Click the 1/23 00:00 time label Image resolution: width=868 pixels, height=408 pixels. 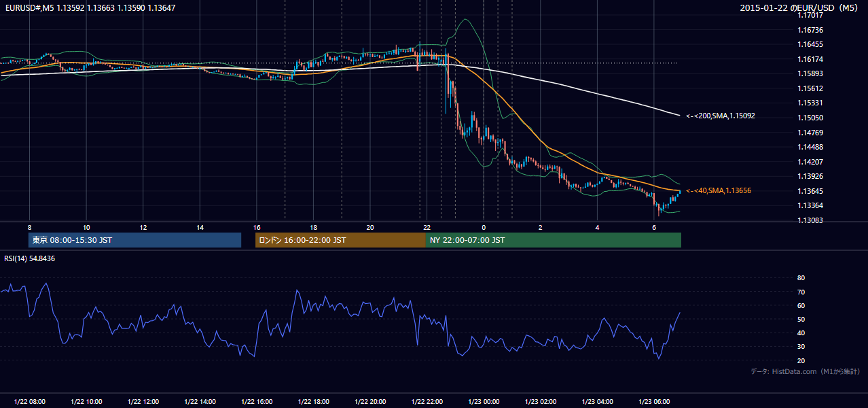coord(484,402)
